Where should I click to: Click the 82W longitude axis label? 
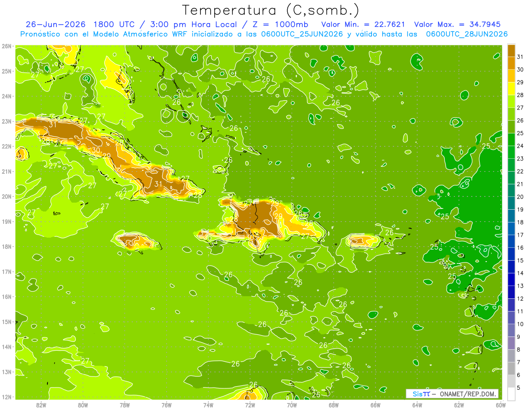click(41, 405)
